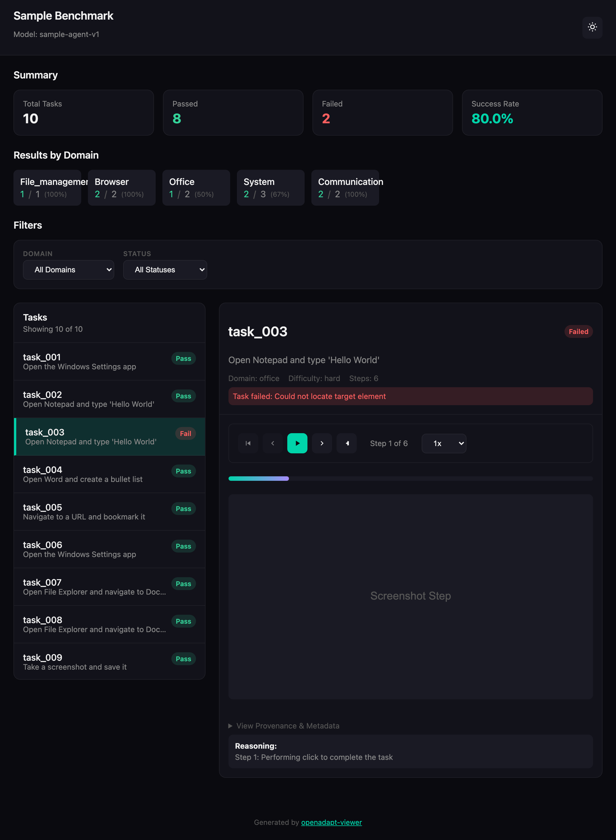
Task: Click the Communication domain card
Action: click(345, 188)
